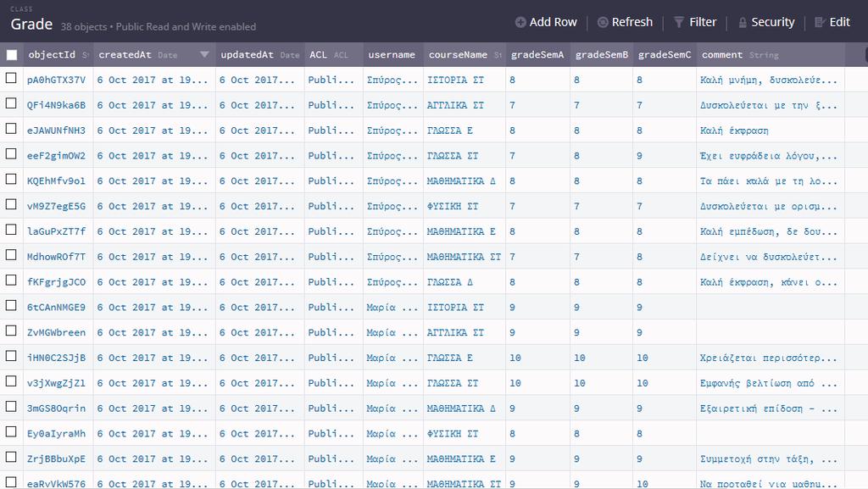Check the row vM9Z7egE5G checkbox
This screenshot has width=868, height=489.
(x=11, y=205)
